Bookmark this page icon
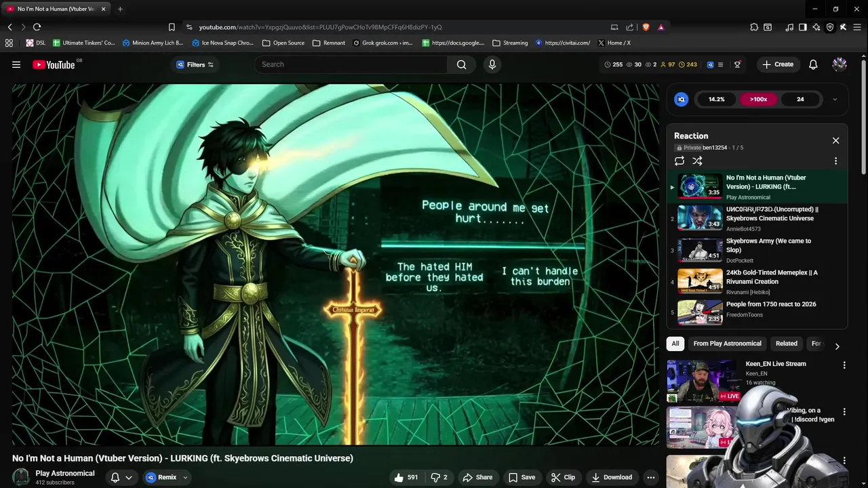Screen dimensions: 868x488 172,27
